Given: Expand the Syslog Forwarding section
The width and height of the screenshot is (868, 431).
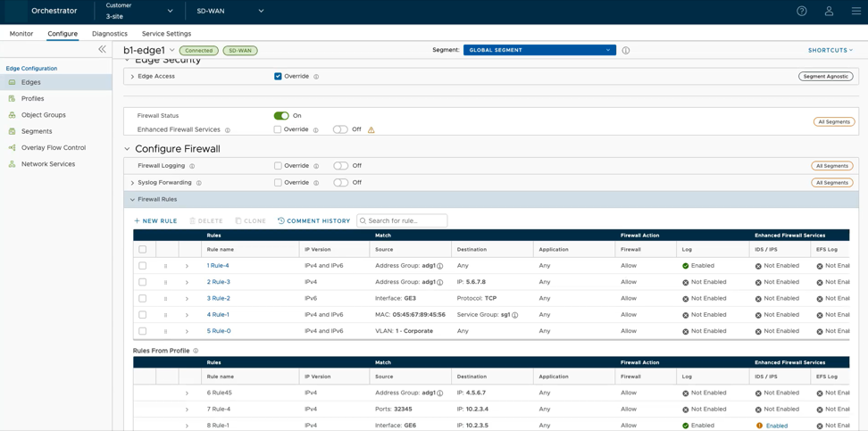Looking at the screenshot, I should click(x=132, y=183).
